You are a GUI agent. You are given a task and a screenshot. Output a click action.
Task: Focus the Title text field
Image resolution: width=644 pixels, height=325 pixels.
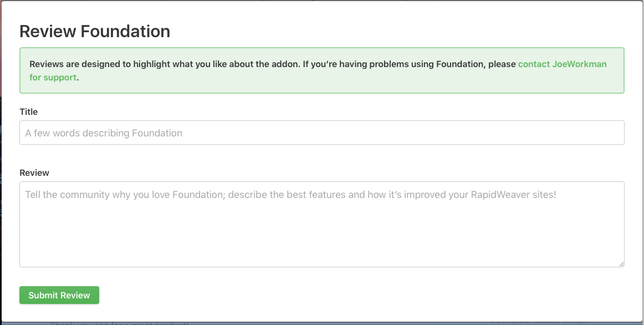pos(321,133)
